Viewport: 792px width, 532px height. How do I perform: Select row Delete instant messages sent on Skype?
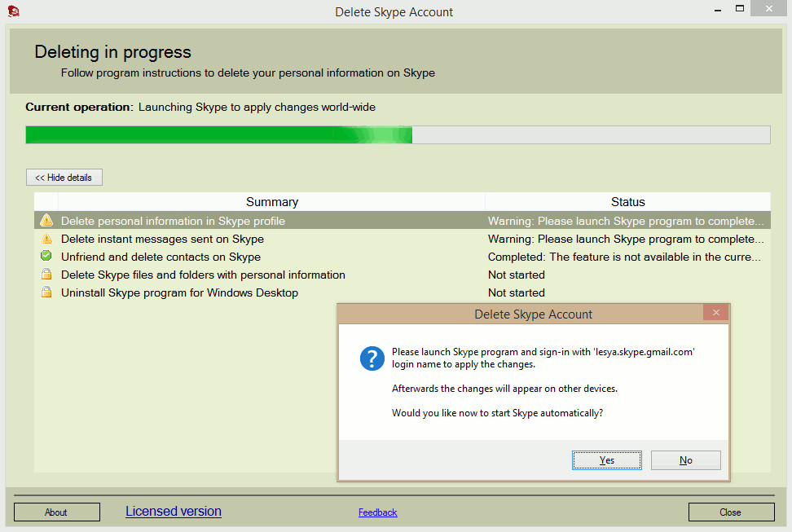[x=403, y=239]
